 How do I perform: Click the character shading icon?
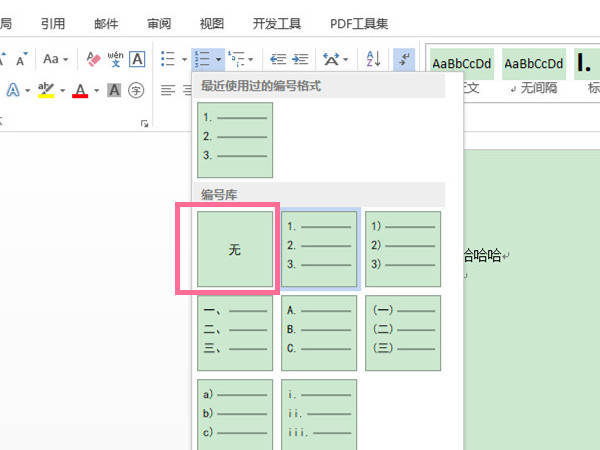[114, 90]
